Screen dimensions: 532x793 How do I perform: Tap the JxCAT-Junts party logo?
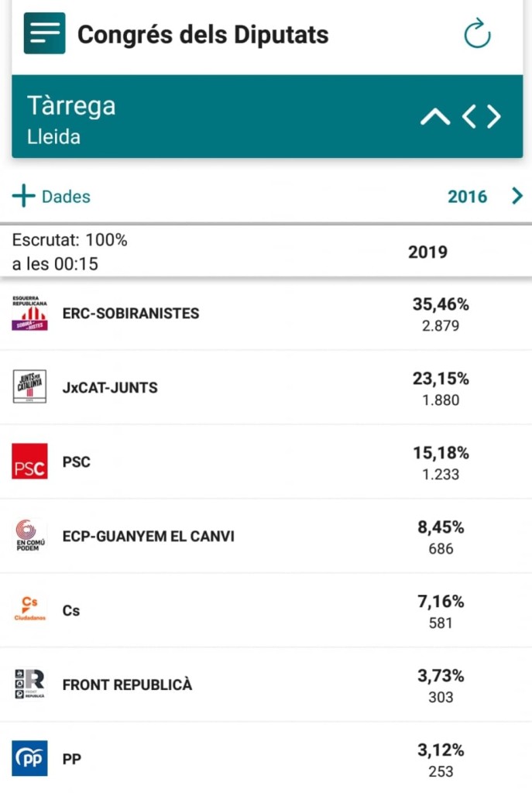(30, 387)
